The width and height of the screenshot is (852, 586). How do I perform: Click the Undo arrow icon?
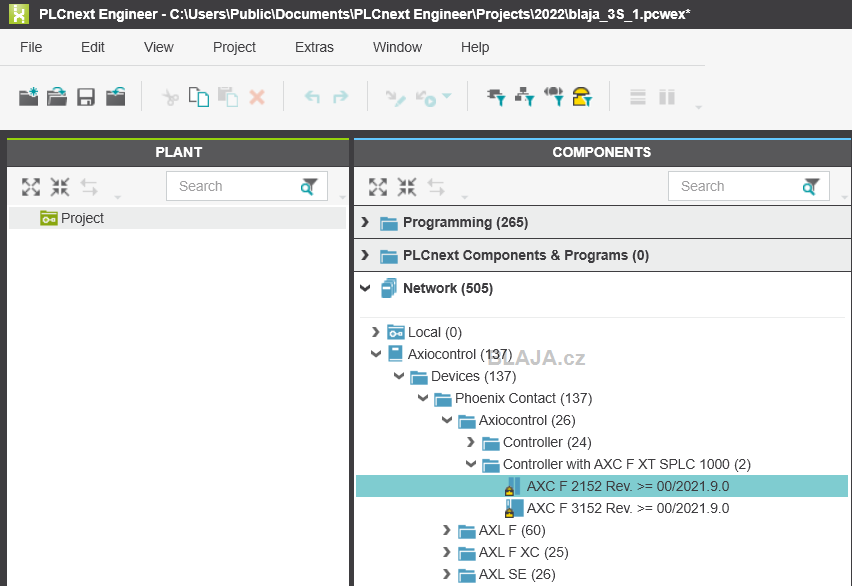click(312, 97)
